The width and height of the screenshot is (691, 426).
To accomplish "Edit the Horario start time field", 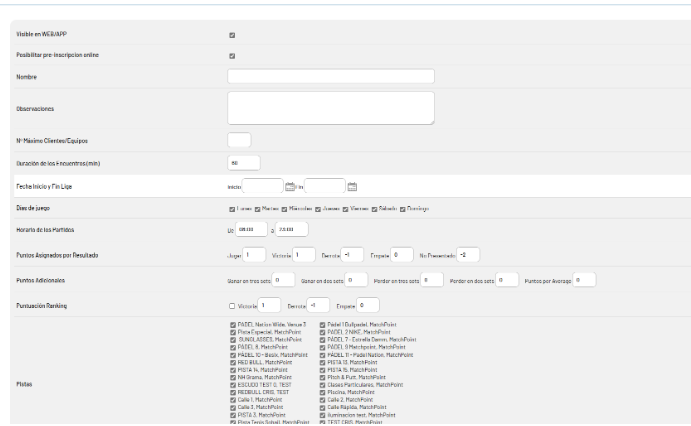I will click(251, 230).
